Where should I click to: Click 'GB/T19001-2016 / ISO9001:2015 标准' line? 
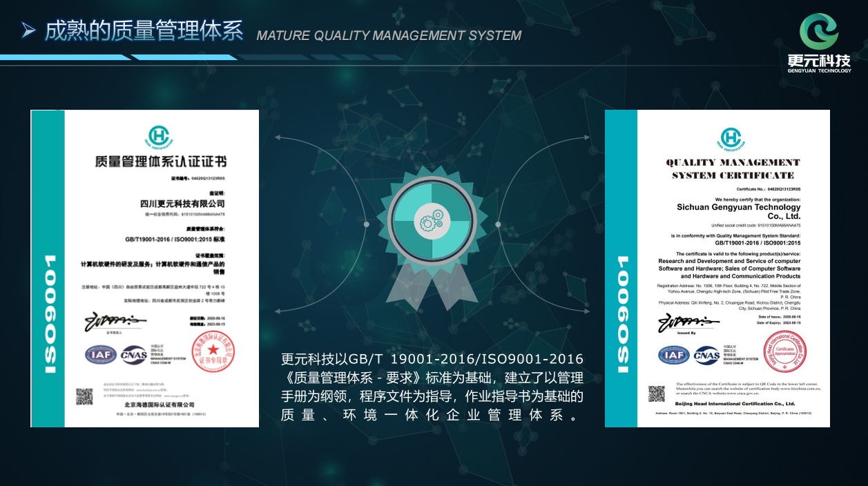coord(175,239)
